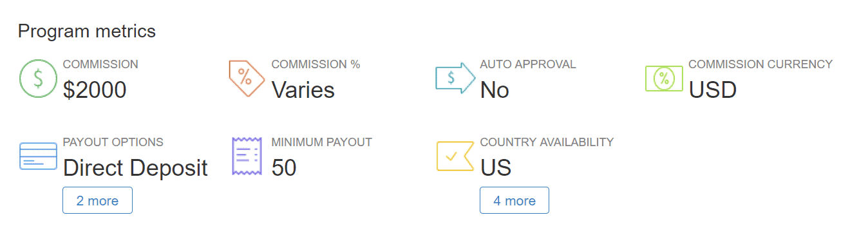Click the Program metrics heading

87,30
